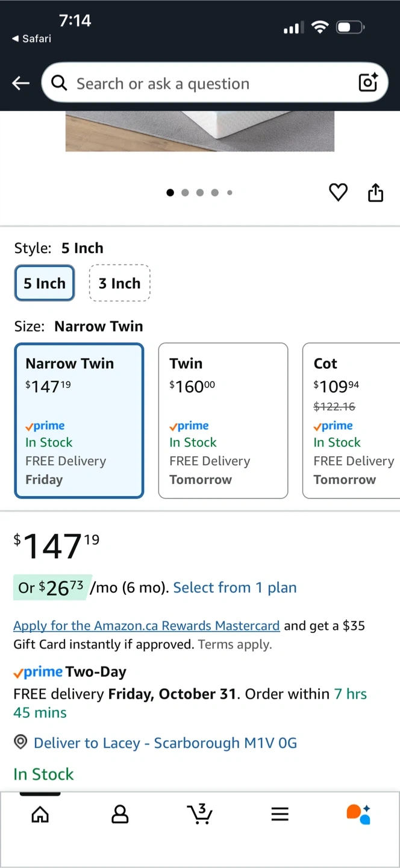This screenshot has height=868, width=400.
Task: Open the Amazon.ca Rewards Mastercard link
Action: 146,626
